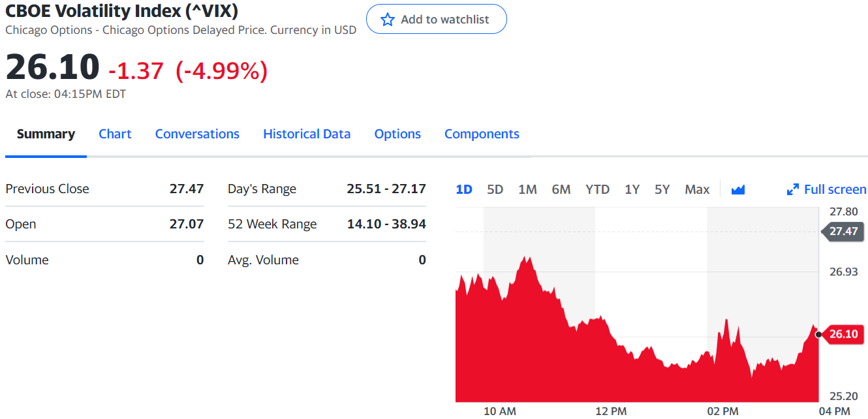Switch to the Chart tab
The width and height of the screenshot is (868, 419).
pos(115,134)
